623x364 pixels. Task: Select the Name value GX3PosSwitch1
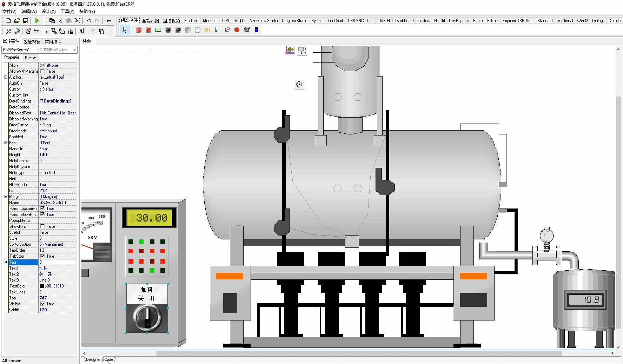tap(57, 202)
